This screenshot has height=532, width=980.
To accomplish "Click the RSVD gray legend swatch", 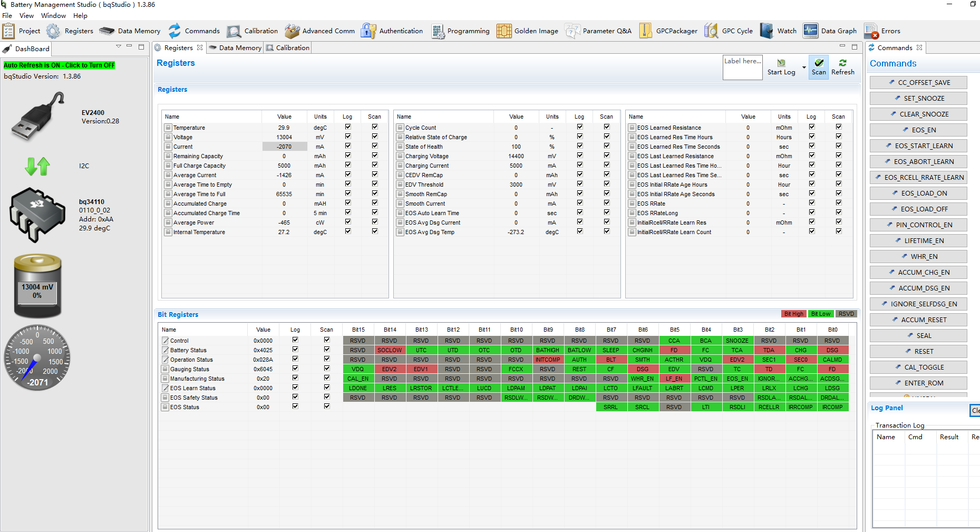I will [846, 314].
